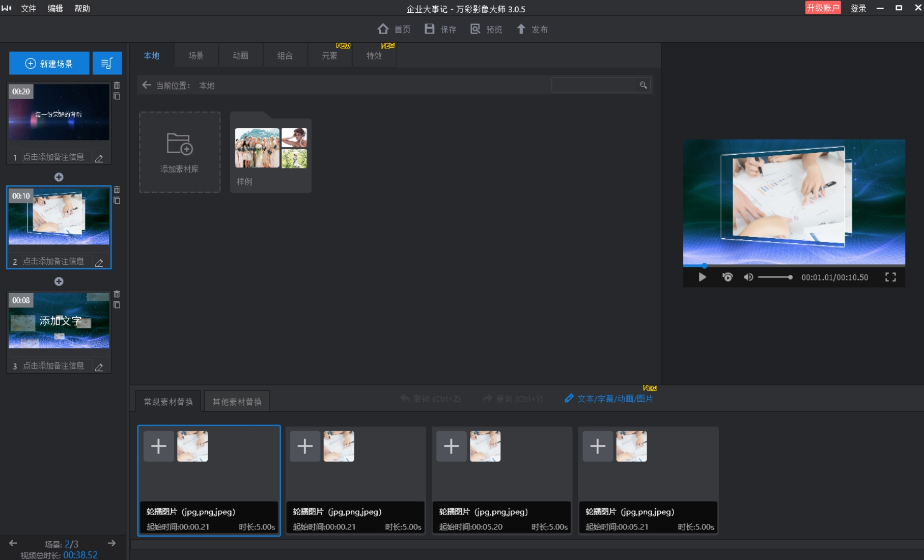This screenshot has width=924, height=560.
Task: Click 重做 (Ctrl+Y) redo
Action: [x=513, y=399]
